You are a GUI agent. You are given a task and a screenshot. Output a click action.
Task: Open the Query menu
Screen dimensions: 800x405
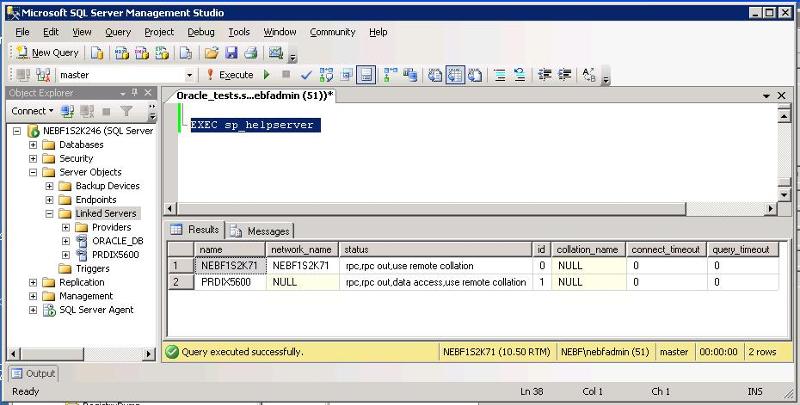click(118, 32)
